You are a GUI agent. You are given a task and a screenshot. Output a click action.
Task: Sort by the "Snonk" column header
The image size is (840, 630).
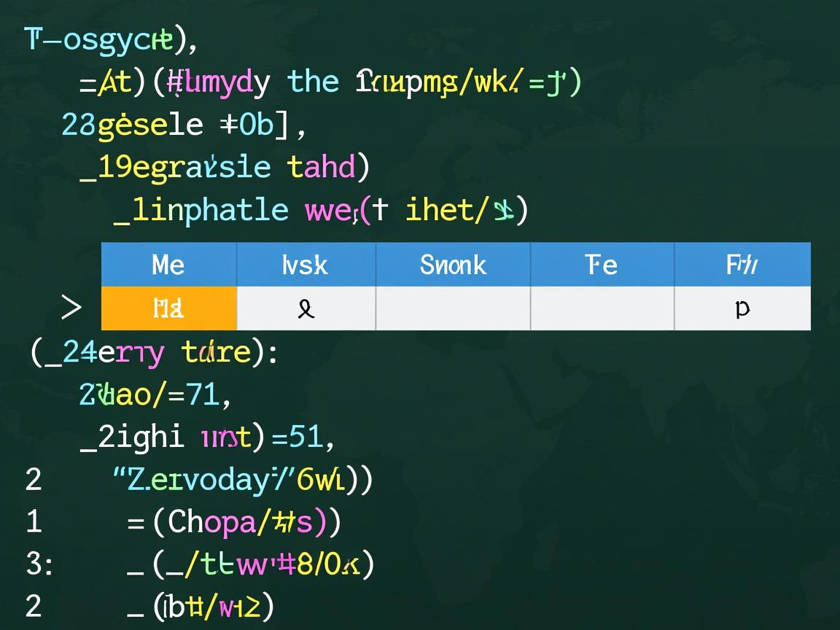[453, 265]
